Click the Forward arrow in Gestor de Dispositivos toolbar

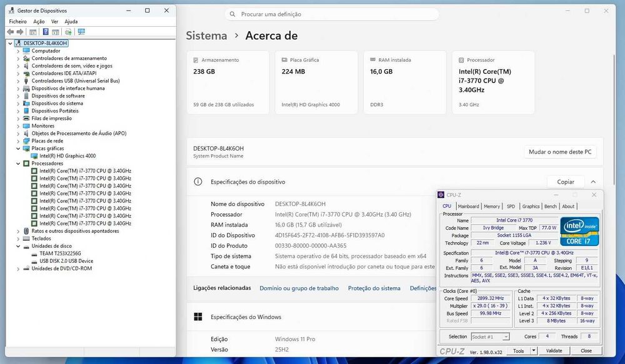coord(19,32)
